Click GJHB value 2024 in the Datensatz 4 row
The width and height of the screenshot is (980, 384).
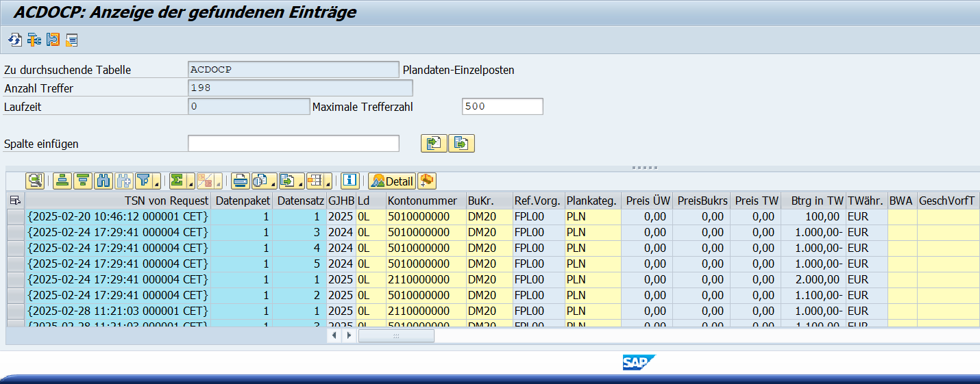[341, 248]
